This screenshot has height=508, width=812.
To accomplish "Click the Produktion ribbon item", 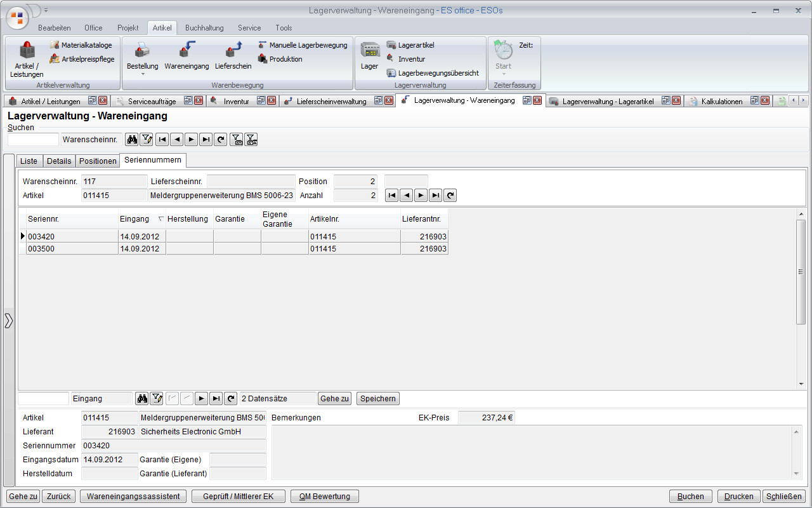I will [285, 59].
